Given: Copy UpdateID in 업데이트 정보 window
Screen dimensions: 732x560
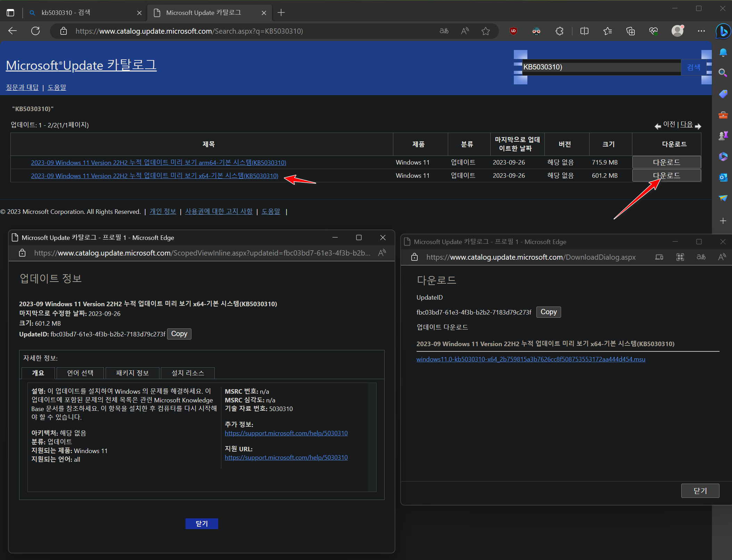Looking at the screenshot, I should [179, 334].
